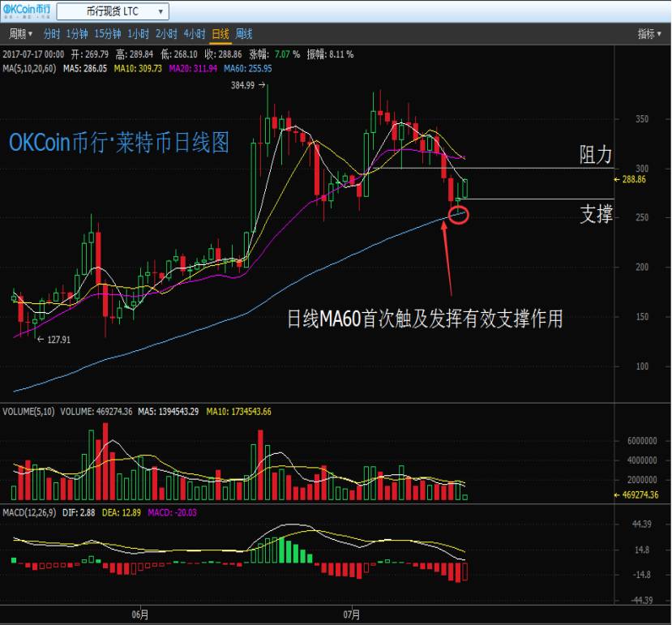Select the 2小时 timeframe tab
The image size is (672, 625).
[x=166, y=34]
